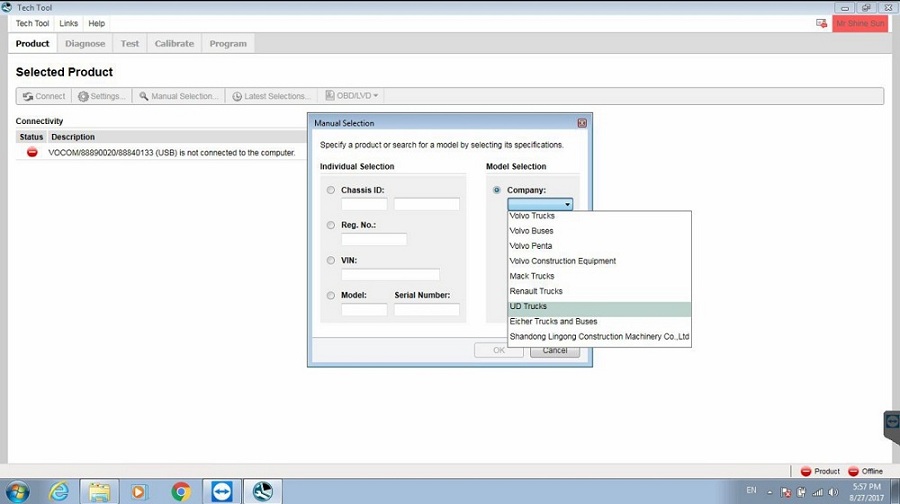Open Internet Explorer from the taskbar
The width and height of the screenshot is (900, 504).
coord(60,491)
